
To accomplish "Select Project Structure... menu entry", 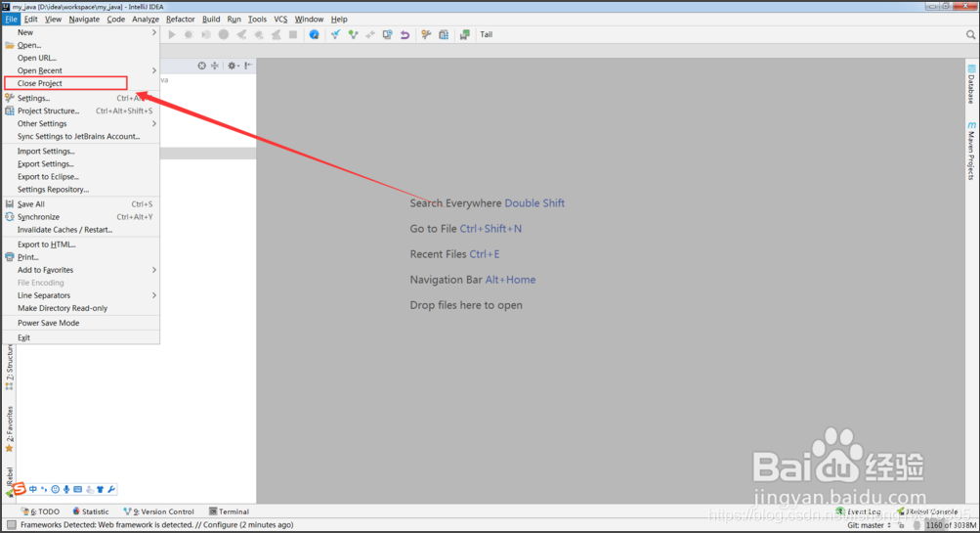I will click(81, 111).
